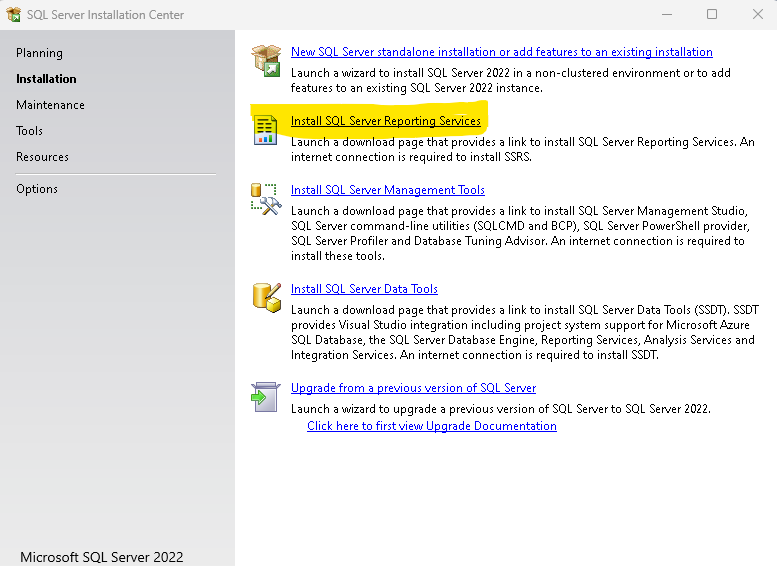Switch to the Resources section
Screen dimensions: 777x566
(x=42, y=157)
